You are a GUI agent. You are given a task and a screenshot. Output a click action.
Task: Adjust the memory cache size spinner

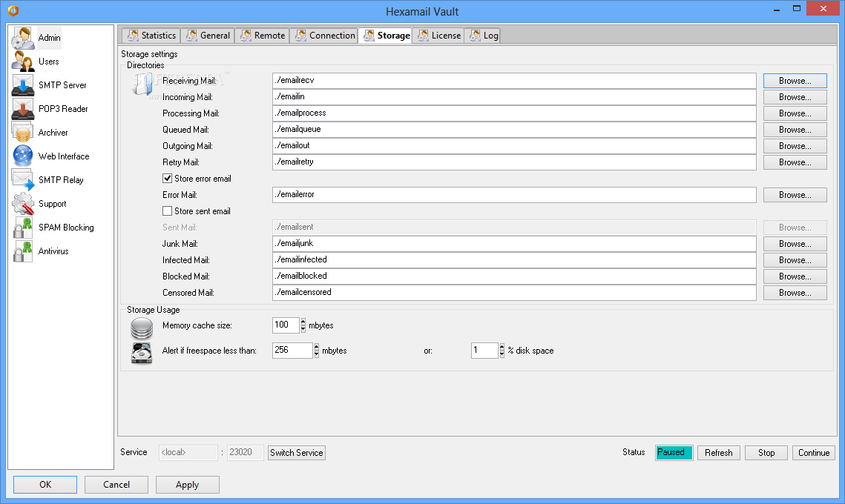pos(303,325)
